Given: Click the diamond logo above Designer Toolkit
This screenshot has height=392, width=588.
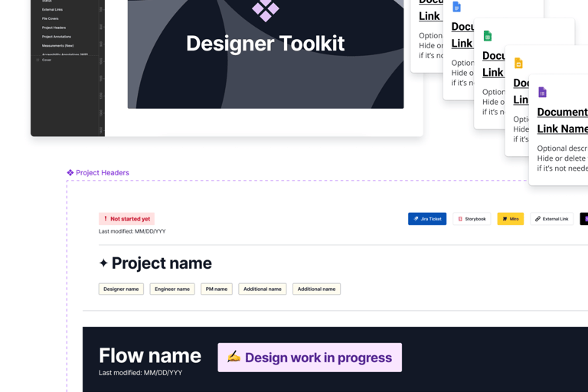Looking at the screenshot, I should 265,10.
